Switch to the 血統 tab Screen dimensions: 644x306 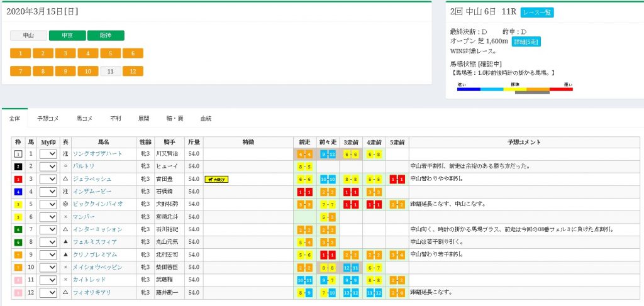click(x=206, y=119)
